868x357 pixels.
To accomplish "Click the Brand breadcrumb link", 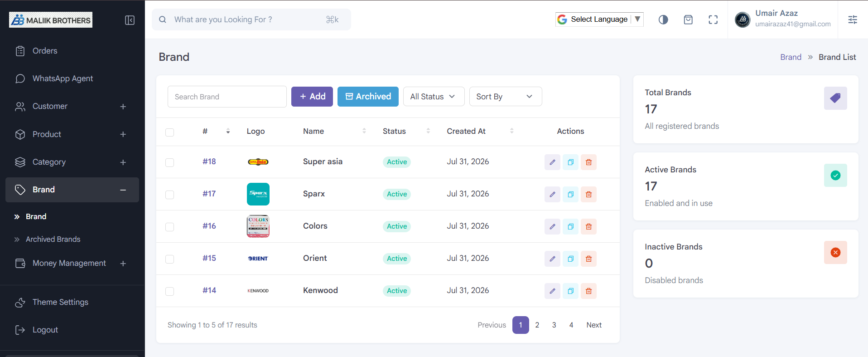I will [x=791, y=57].
